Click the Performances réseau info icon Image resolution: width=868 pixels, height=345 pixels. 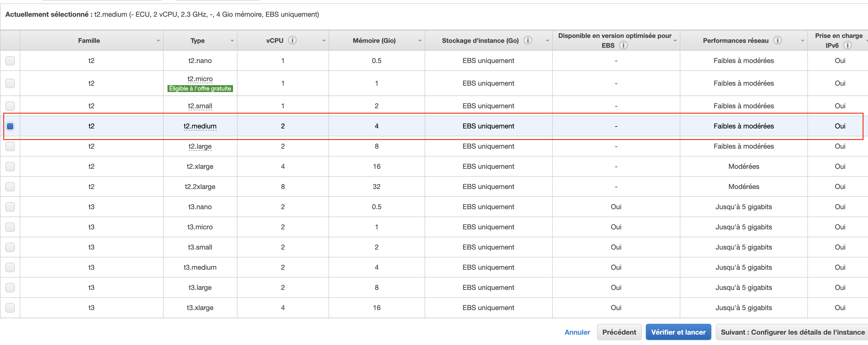[777, 40]
